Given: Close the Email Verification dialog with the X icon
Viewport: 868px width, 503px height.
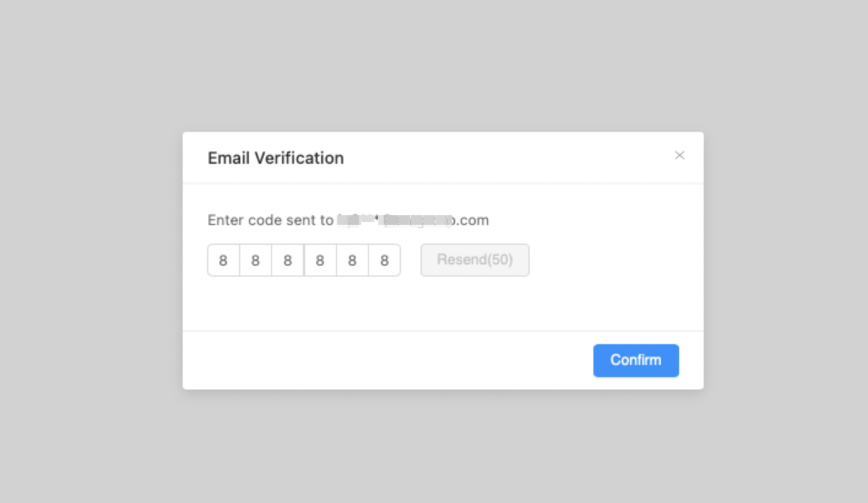Looking at the screenshot, I should [679, 156].
